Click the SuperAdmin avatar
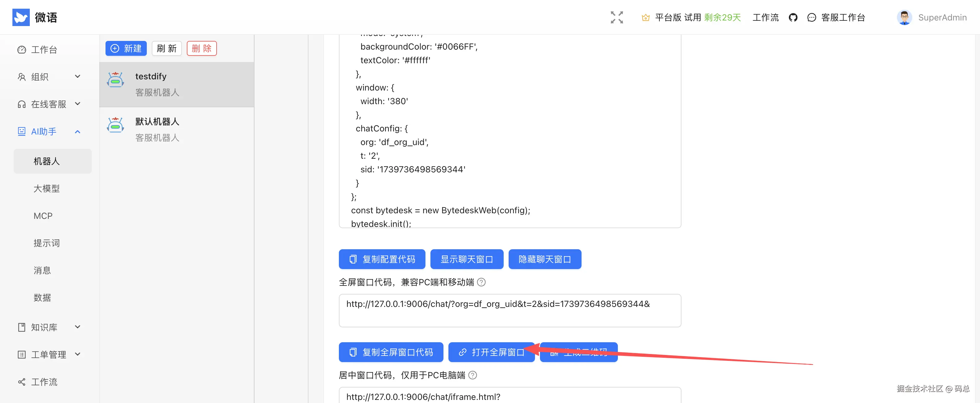Viewport: 980px width, 403px height. tap(904, 17)
